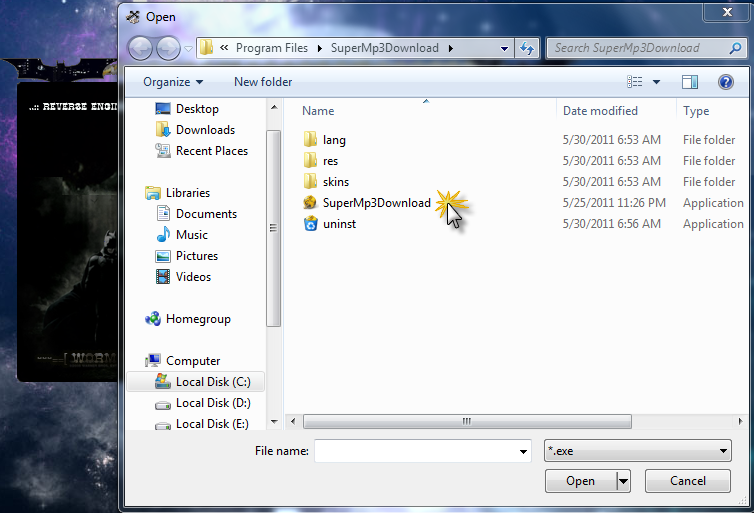Refresh the SuperMp3Download folder view
The image size is (754, 513).
527,48
